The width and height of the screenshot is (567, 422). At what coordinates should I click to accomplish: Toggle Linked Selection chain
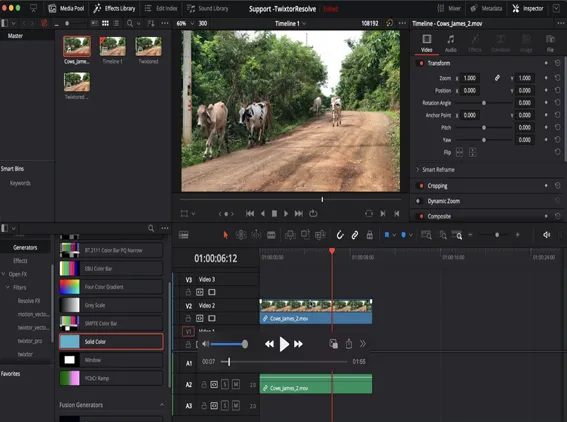[355, 235]
